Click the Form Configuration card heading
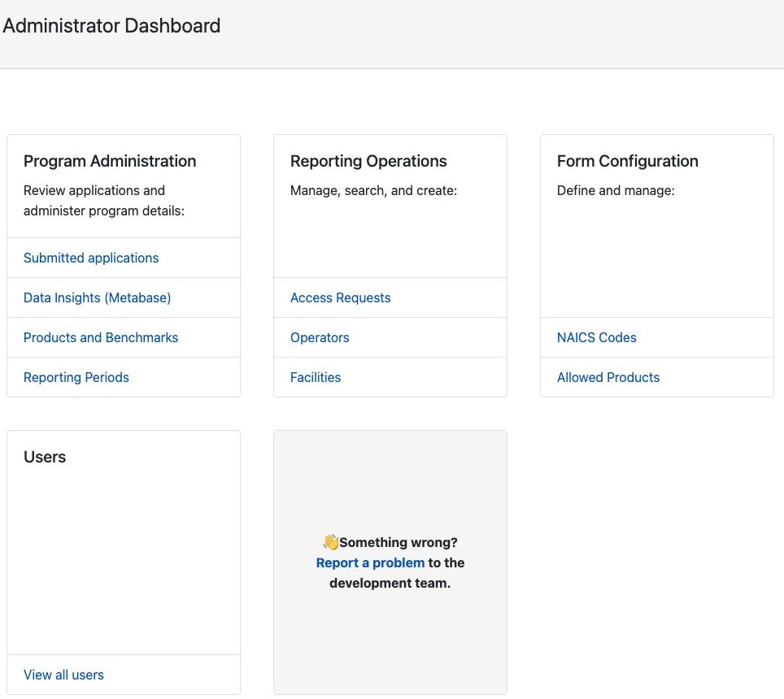 [x=628, y=161]
